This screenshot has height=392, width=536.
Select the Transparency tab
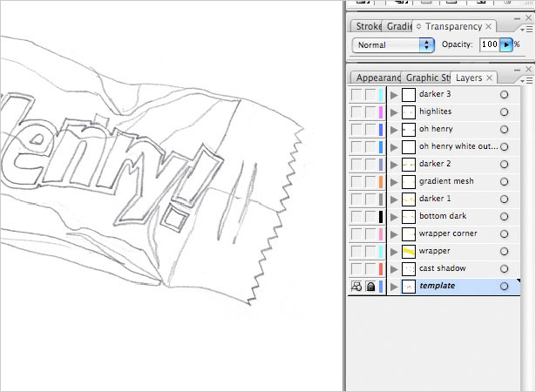pyautogui.click(x=453, y=26)
